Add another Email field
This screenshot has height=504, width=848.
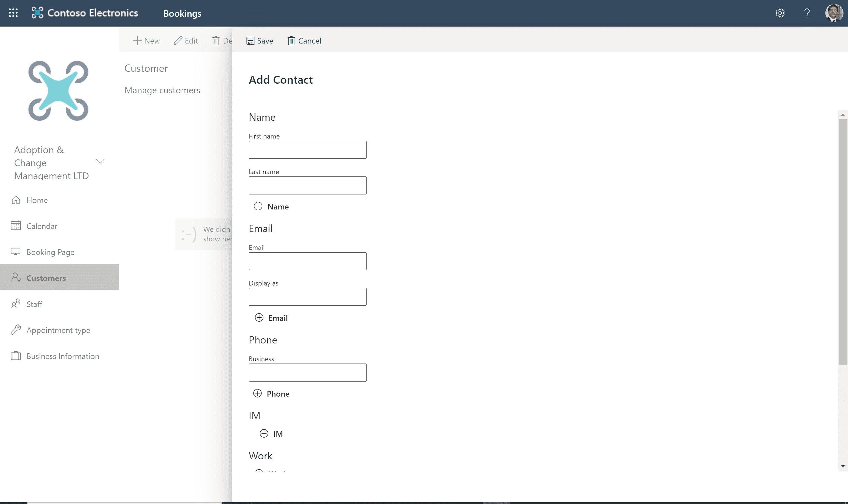[x=271, y=318]
